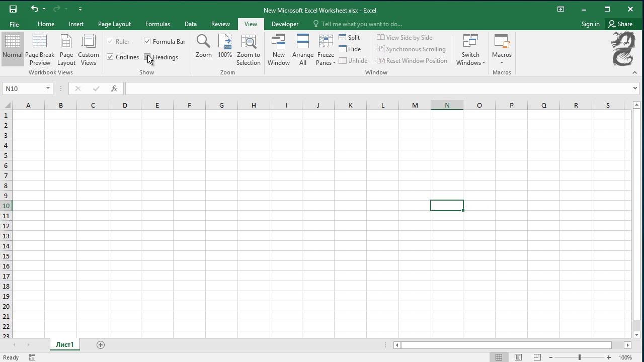
Task: Click the Split window button
Action: (349, 38)
